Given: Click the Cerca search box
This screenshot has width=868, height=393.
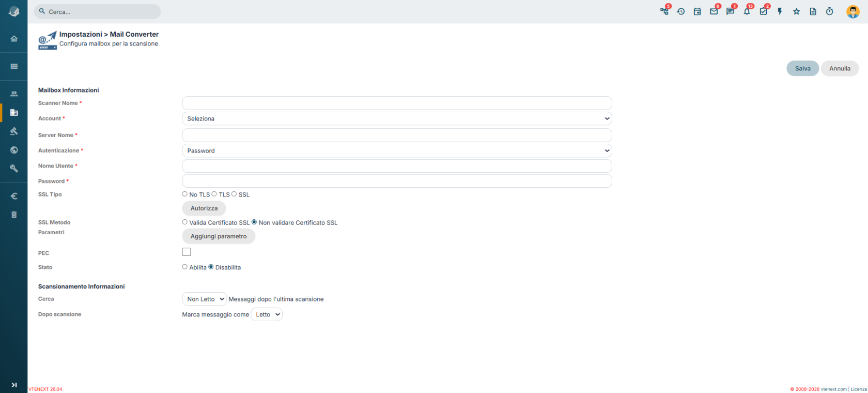Looking at the screenshot, I should click(97, 11).
